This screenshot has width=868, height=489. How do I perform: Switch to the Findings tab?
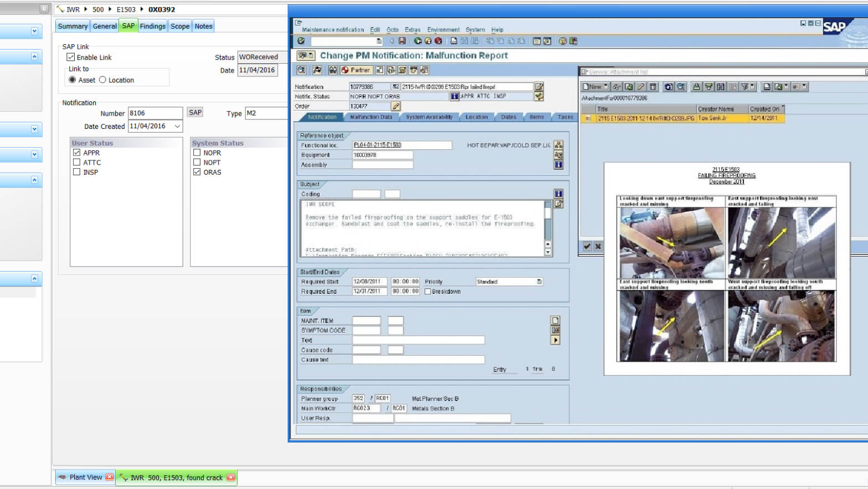point(152,26)
